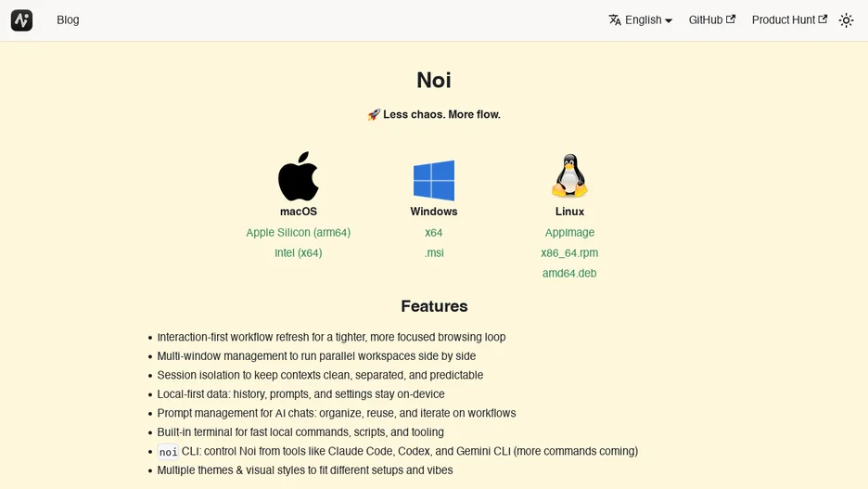868x489 pixels.
Task: Download Windows .msi package
Action: [x=434, y=253]
